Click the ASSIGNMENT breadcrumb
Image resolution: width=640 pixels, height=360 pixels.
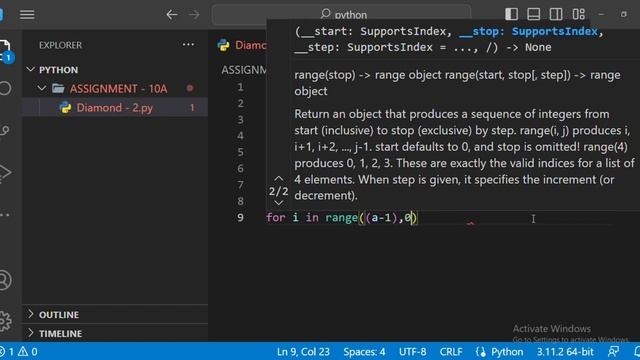tap(244, 70)
